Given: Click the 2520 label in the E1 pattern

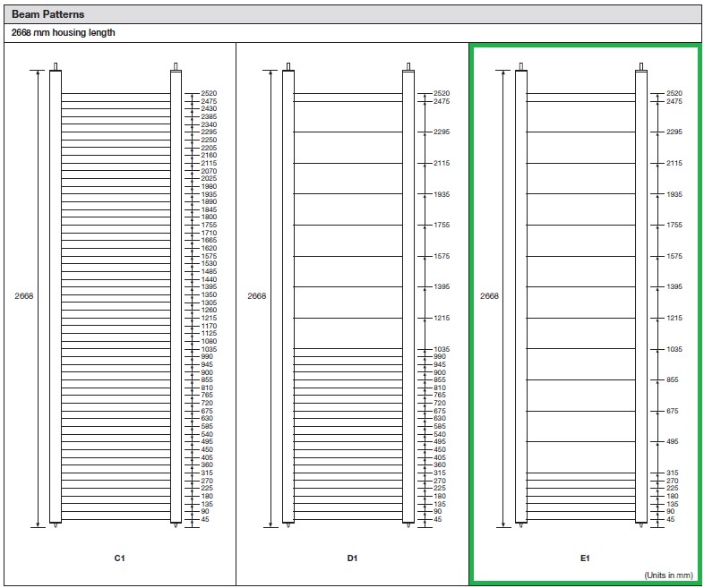Looking at the screenshot, I should tap(674, 93).
